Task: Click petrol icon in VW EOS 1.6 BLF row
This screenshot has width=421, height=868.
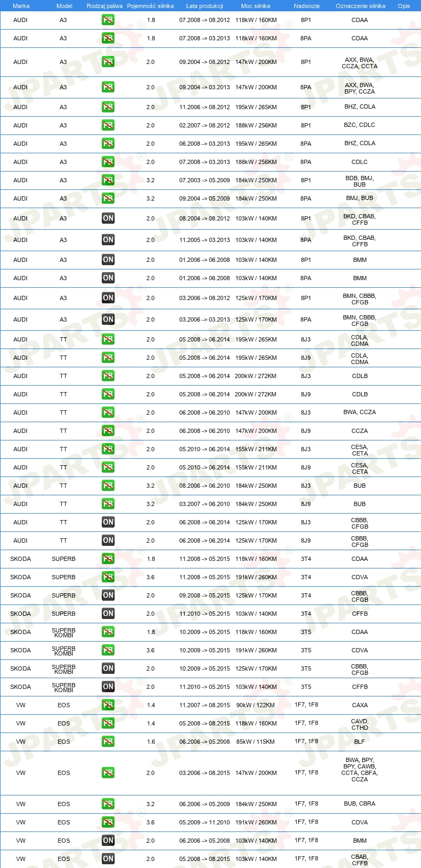Action: pyautogui.click(x=108, y=742)
